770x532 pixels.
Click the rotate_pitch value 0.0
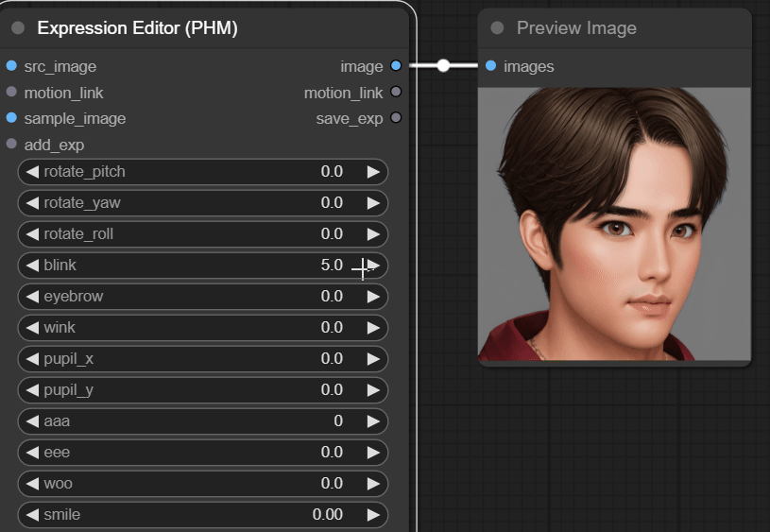click(x=332, y=171)
